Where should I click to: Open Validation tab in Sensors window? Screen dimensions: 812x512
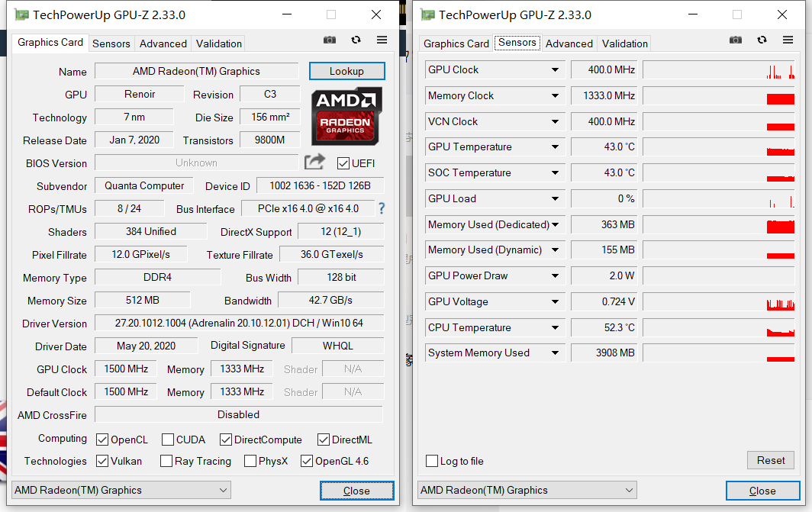(x=624, y=44)
